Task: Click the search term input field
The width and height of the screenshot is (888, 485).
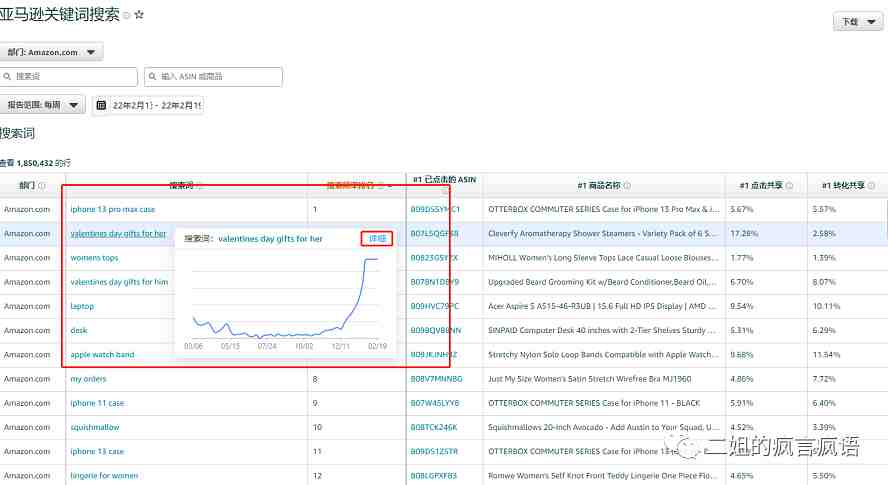Action: click(x=69, y=76)
